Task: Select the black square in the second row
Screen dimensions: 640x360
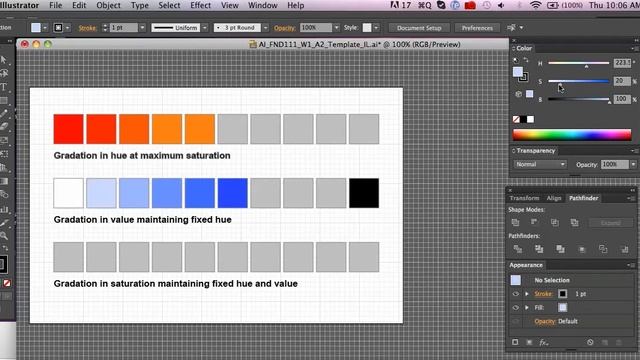Action: tap(364, 193)
